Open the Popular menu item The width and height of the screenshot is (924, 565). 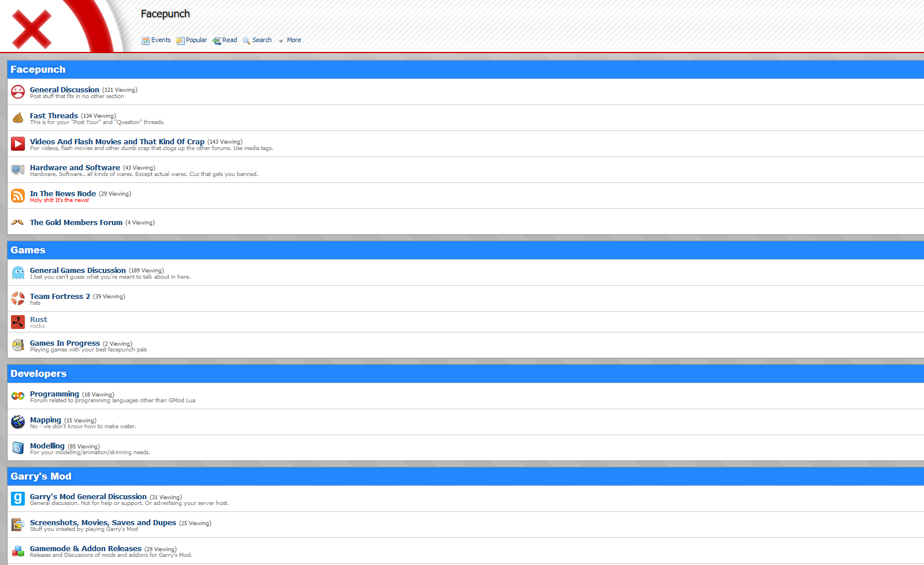coord(196,40)
